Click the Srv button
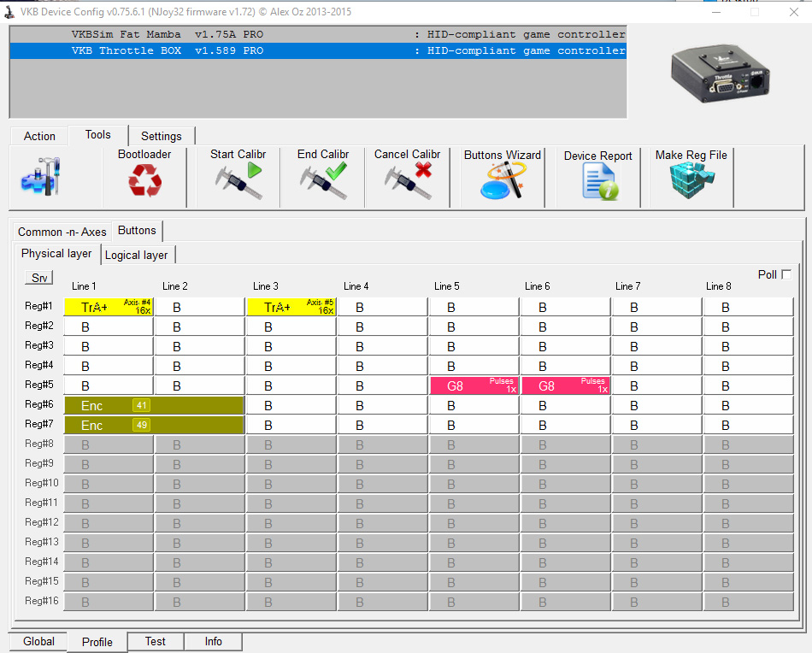The height and width of the screenshot is (653, 812). (x=39, y=278)
